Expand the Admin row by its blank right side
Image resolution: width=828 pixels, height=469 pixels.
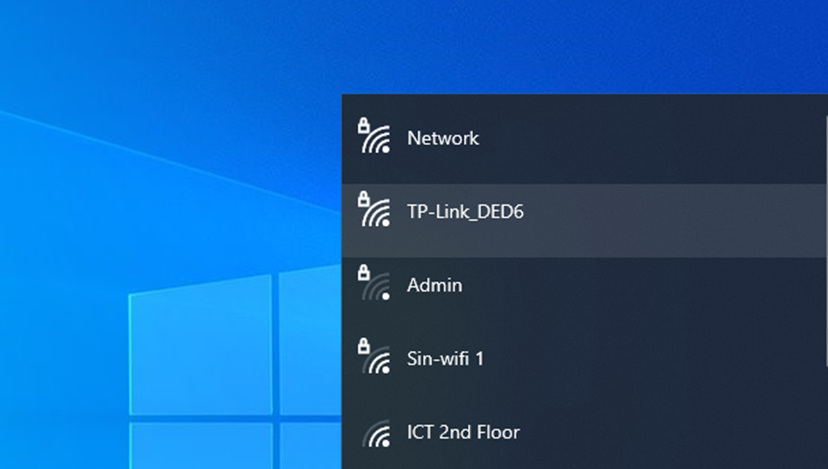[680, 286]
